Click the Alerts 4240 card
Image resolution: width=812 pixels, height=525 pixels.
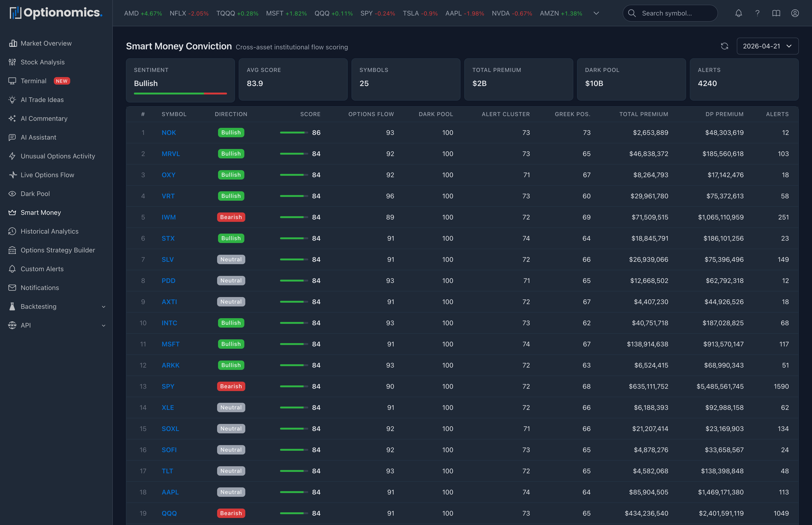(744, 79)
